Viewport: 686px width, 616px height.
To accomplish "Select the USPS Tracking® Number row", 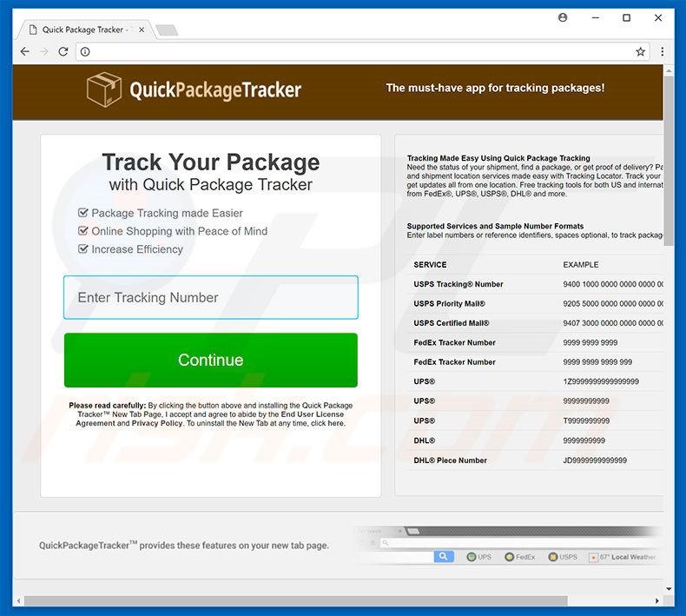I will coord(537,284).
